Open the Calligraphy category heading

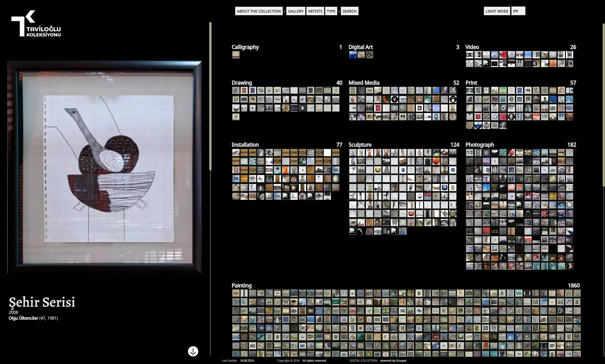click(x=245, y=47)
